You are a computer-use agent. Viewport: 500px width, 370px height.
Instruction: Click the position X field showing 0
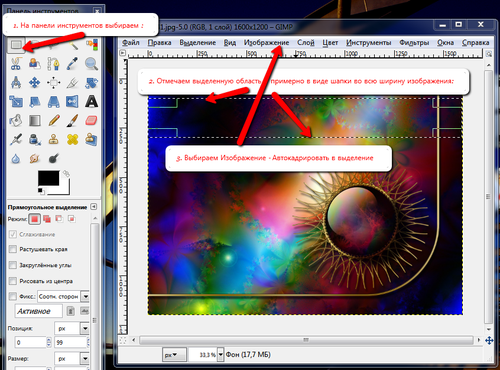[x=30, y=342]
